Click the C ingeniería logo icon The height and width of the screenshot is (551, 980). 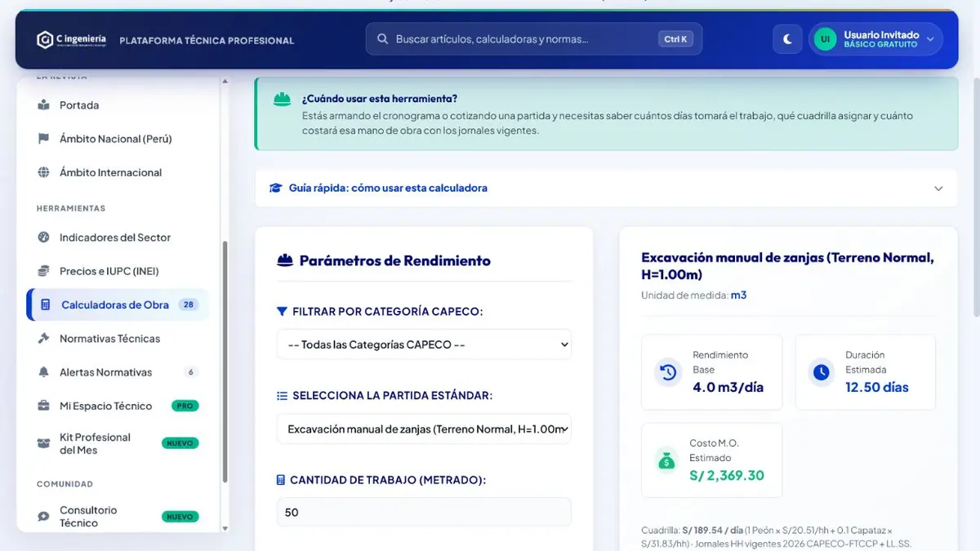(x=45, y=40)
